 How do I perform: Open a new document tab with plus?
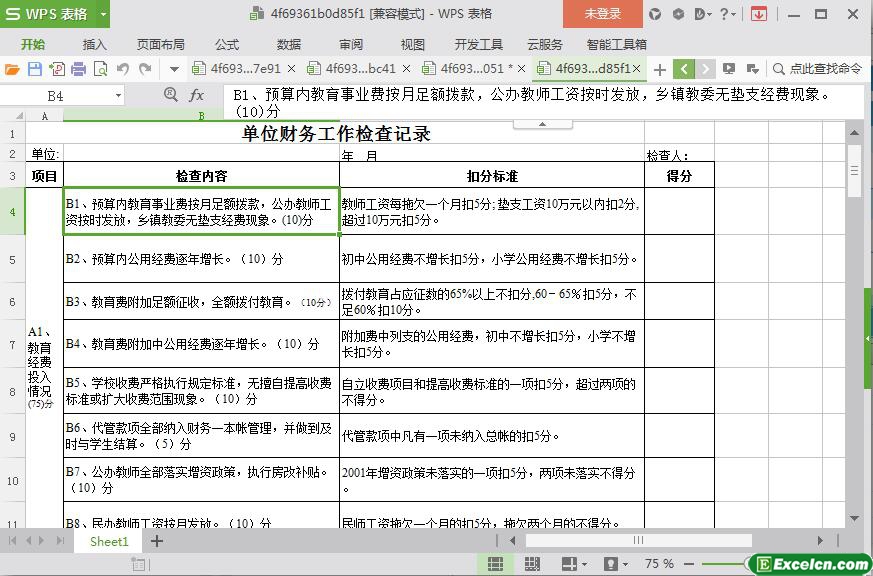click(659, 69)
